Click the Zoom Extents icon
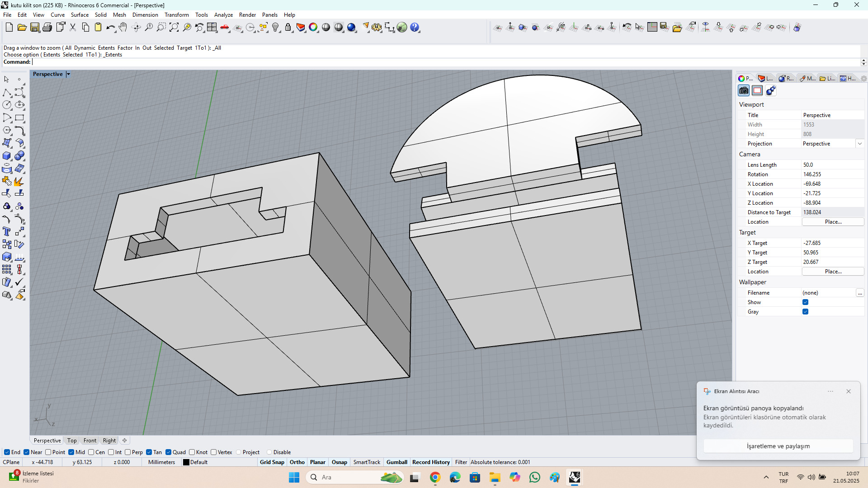This screenshot has height=488, width=868. pyautogui.click(x=174, y=28)
